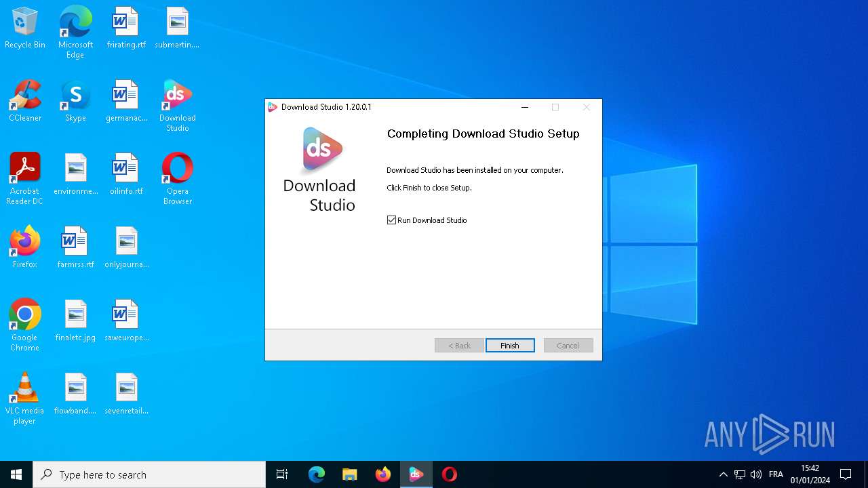
Task: Click Download Studio logo in installer
Action: pyautogui.click(x=321, y=150)
